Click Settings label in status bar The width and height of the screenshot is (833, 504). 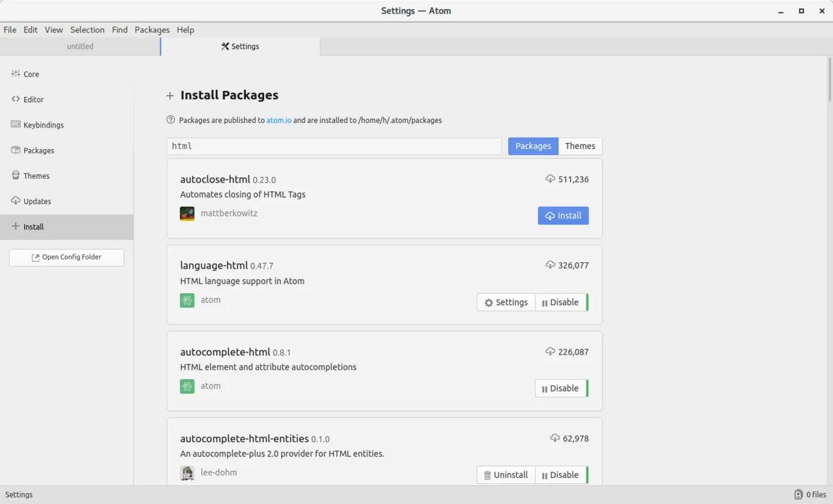[19, 495]
